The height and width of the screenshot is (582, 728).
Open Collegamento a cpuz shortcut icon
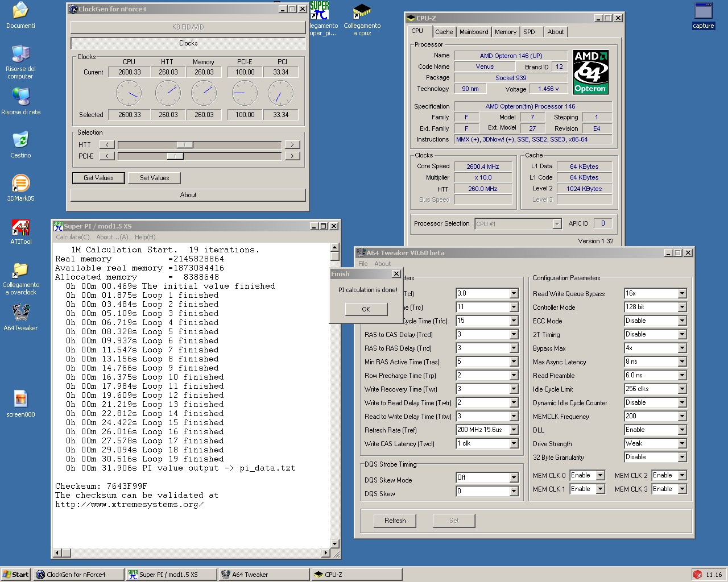362,19
